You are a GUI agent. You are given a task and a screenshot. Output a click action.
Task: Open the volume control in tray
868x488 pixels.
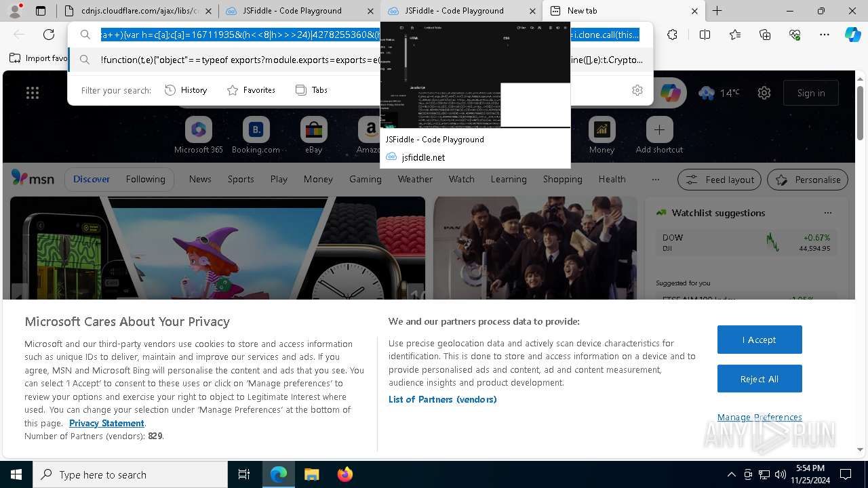781,474
